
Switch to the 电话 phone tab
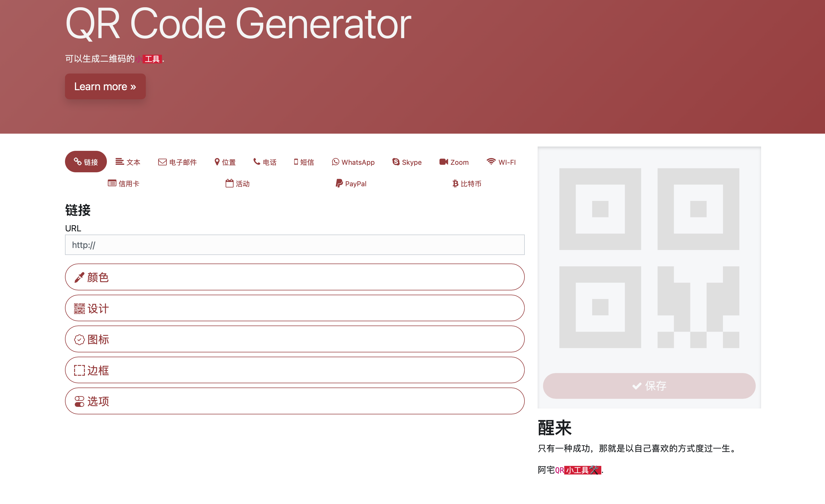265,162
